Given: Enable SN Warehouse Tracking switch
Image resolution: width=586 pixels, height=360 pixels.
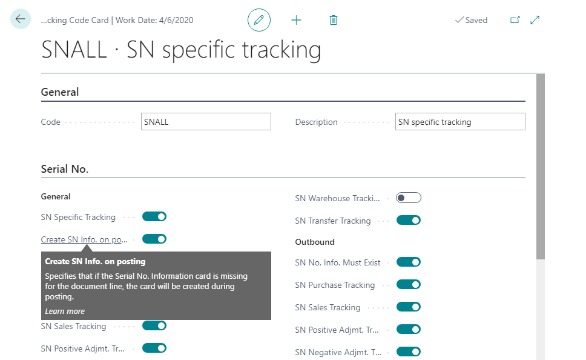Looking at the screenshot, I should [x=408, y=198].
